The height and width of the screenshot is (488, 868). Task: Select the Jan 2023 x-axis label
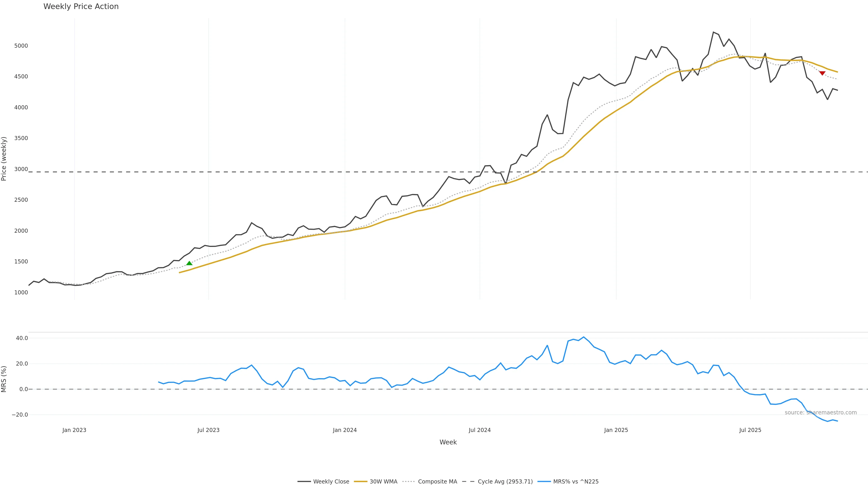click(74, 430)
